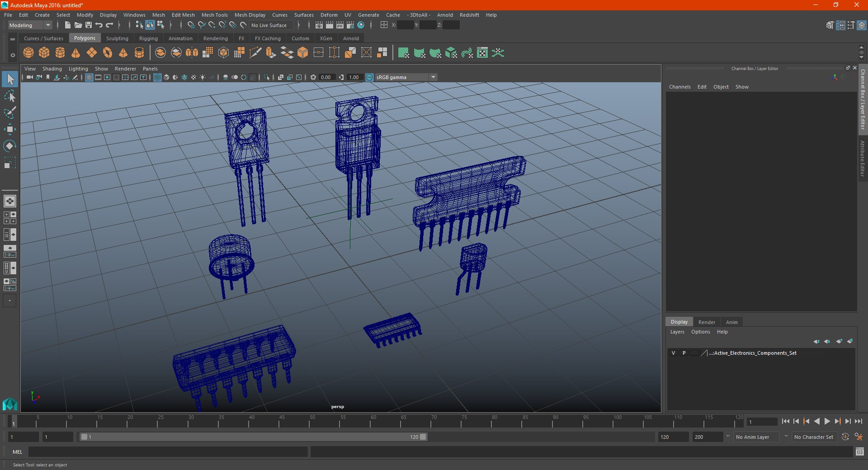
Task: Click the Multi-Cut knife shelf icon
Action: [x=255, y=53]
